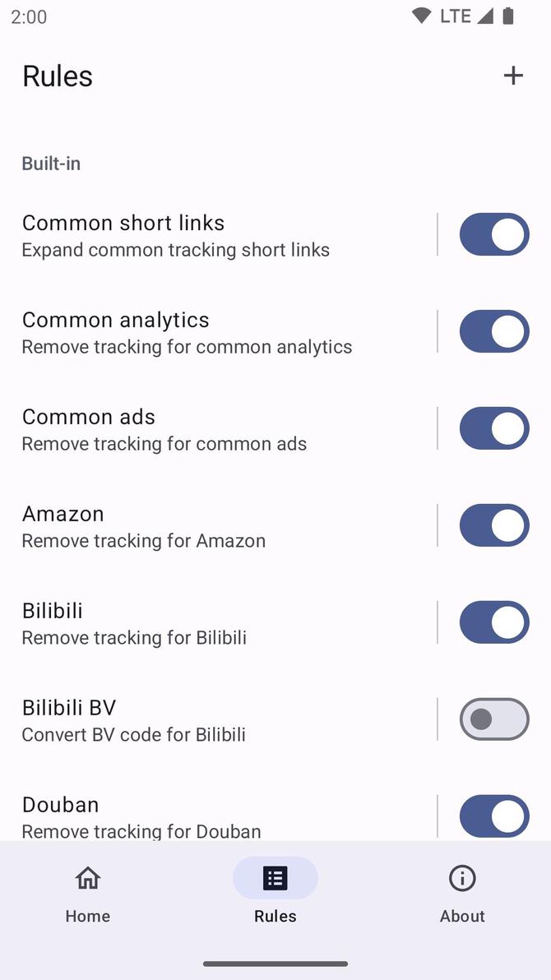Open the Common short links rule details

pos(164,234)
